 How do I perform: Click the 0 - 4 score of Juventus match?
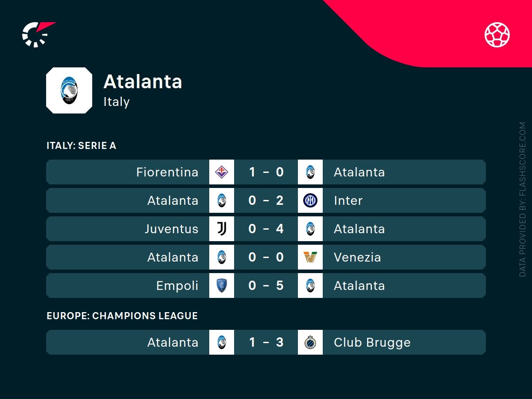266,229
